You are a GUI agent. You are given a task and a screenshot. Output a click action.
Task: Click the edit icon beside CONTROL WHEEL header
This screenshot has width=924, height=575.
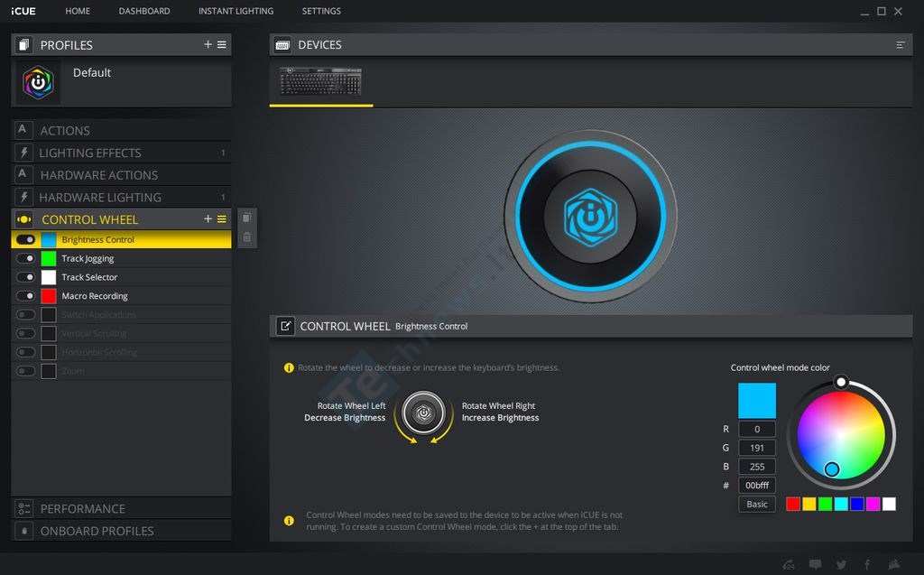click(286, 326)
